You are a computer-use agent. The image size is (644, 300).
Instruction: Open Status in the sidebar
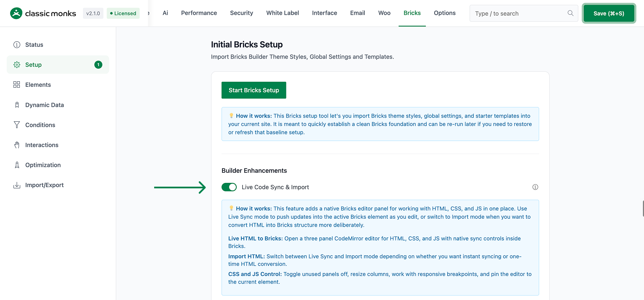click(x=58, y=45)
